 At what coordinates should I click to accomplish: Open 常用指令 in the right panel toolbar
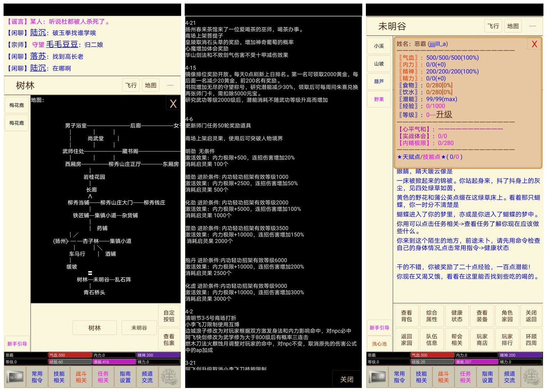[399, 377]
